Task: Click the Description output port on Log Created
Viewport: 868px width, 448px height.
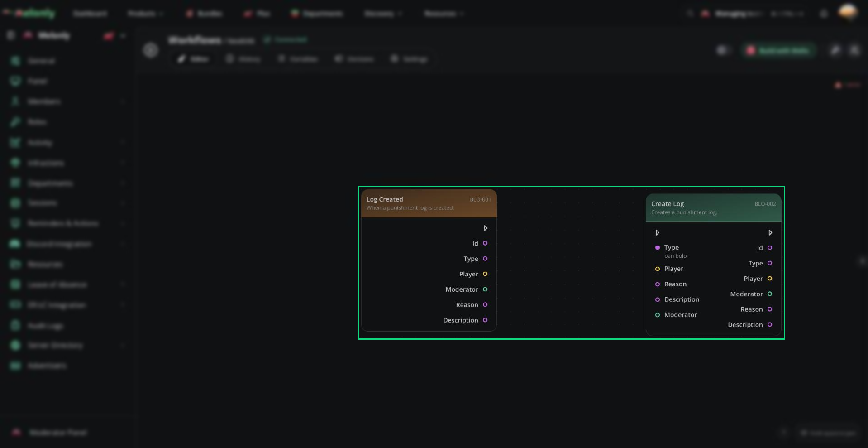Action: (x=485, y=320)
